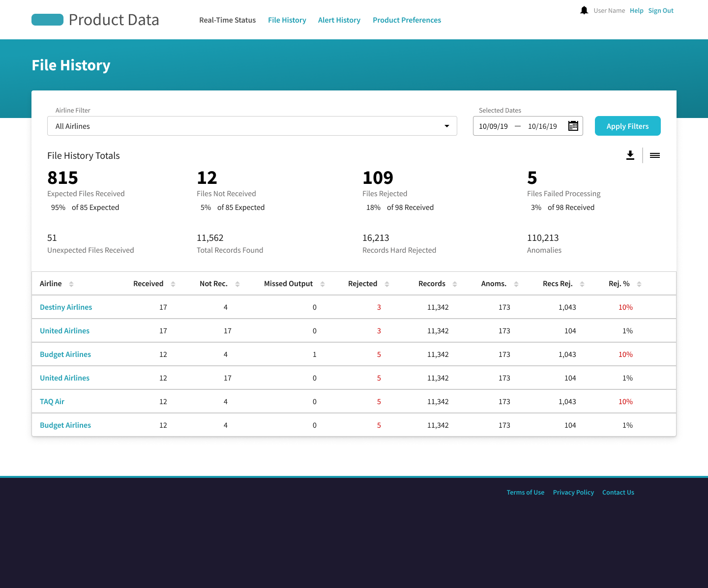Image resolution: width=708 pixels, height=588 pixels.
Task: Open the calendar date picker icon
Action: pos(573,126)
